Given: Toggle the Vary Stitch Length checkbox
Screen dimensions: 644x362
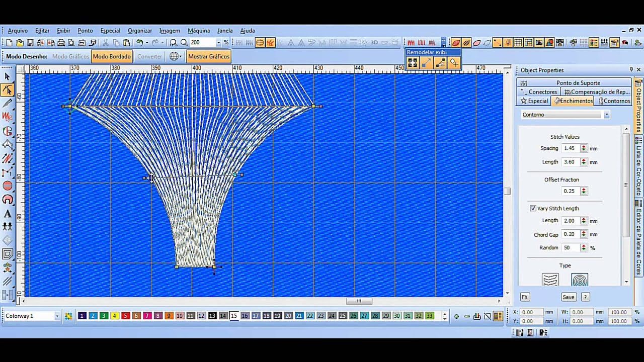Looking at the screenshot, I should point(533,208).
